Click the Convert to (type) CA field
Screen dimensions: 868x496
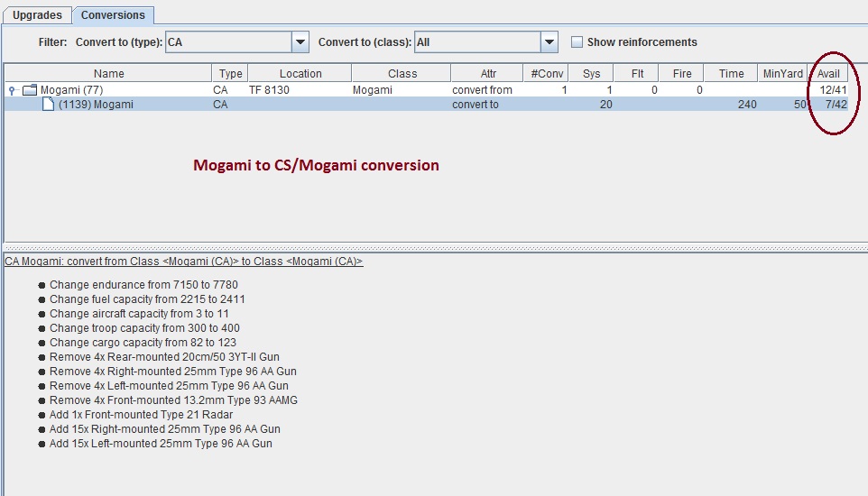(x=228, y=42)
